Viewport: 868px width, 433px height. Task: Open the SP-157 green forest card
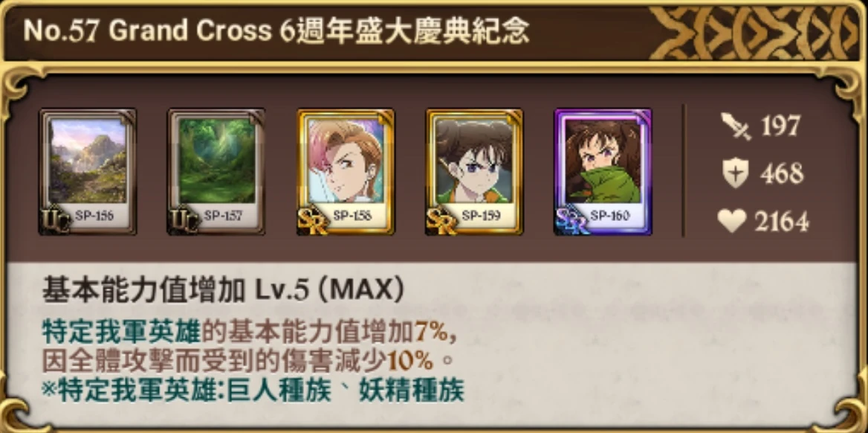point(216,171)
